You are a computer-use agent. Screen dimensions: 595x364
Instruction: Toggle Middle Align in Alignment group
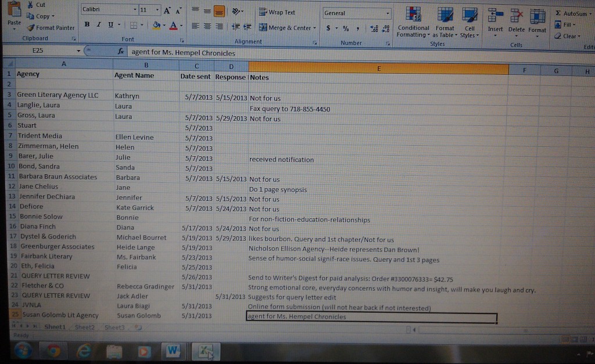[207, 12]
